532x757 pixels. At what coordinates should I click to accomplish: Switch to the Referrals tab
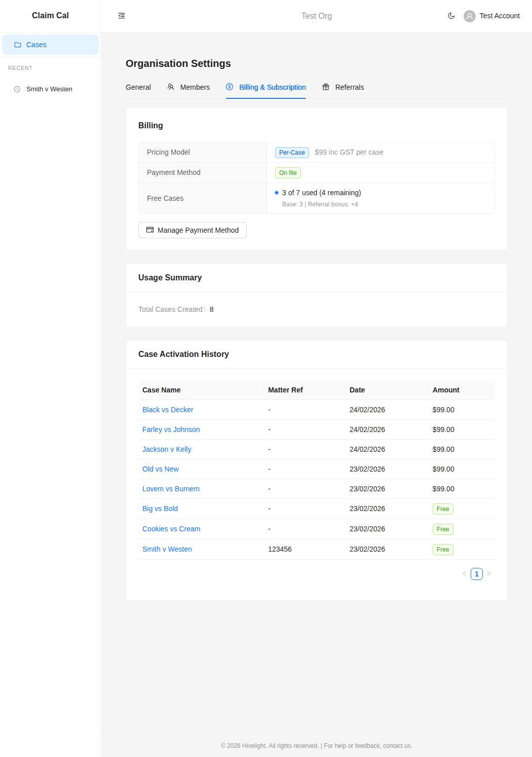[349, 87]
